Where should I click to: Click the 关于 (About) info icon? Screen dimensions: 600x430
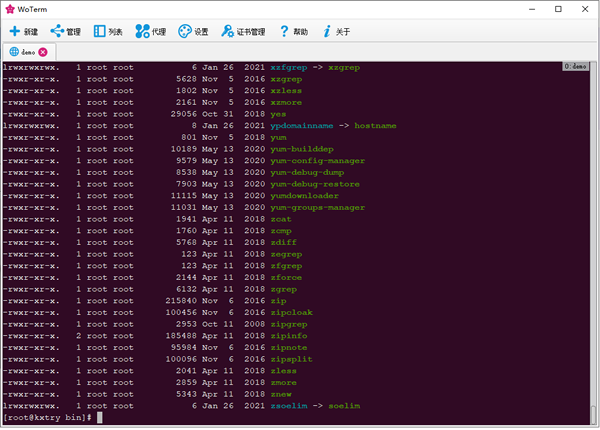tap(327, 31)
